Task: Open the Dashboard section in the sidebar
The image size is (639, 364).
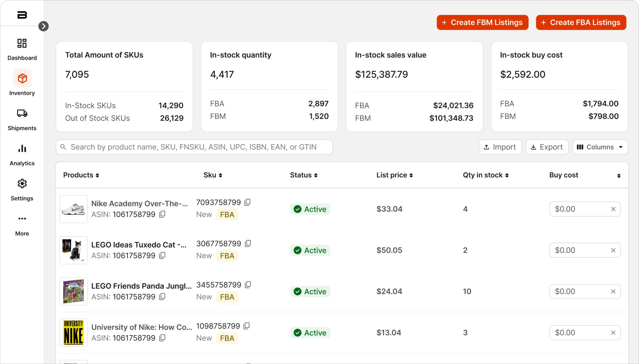Action: pyautogui.click(x=22, y=49)
